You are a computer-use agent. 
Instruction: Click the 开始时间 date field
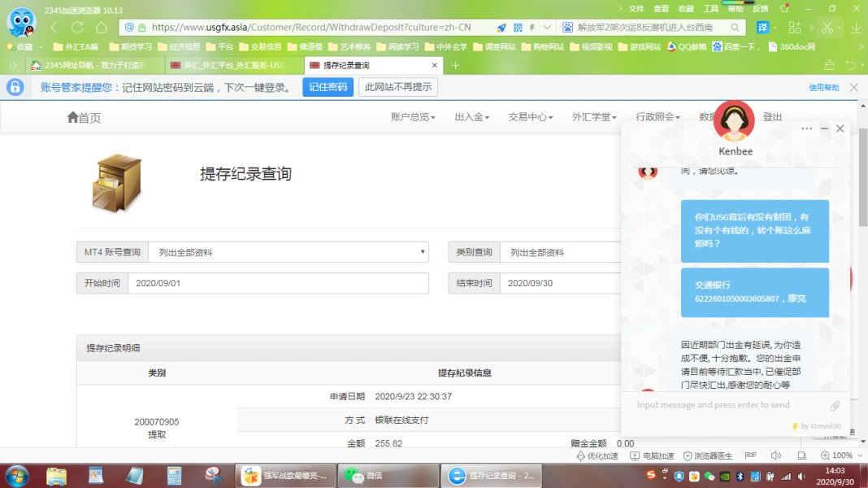[x=277, y=283]
